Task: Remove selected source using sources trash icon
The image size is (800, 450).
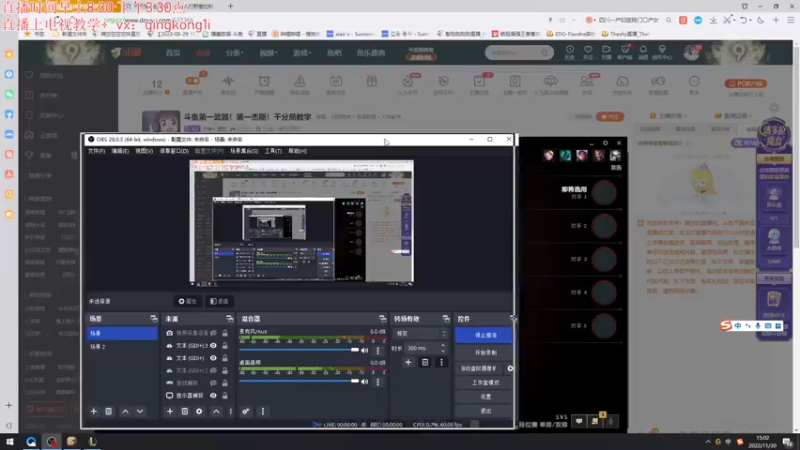Action: tap(185, 411)
